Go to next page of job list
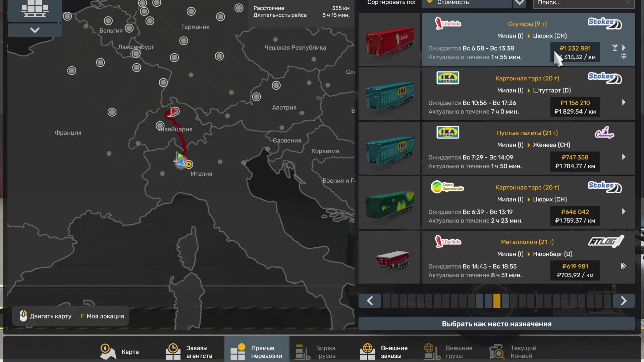Image resolution: width=644 pixels, height=362 pixels. 623,301
